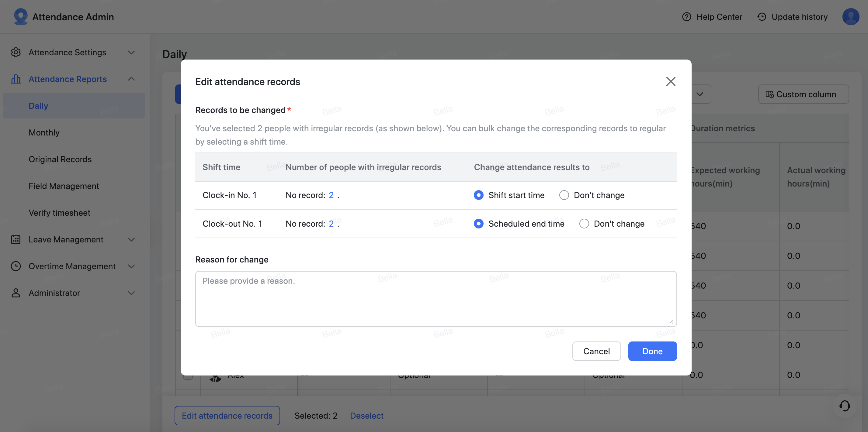
Task: Click the Reason for change text area
Action: [x=436, y=299]
